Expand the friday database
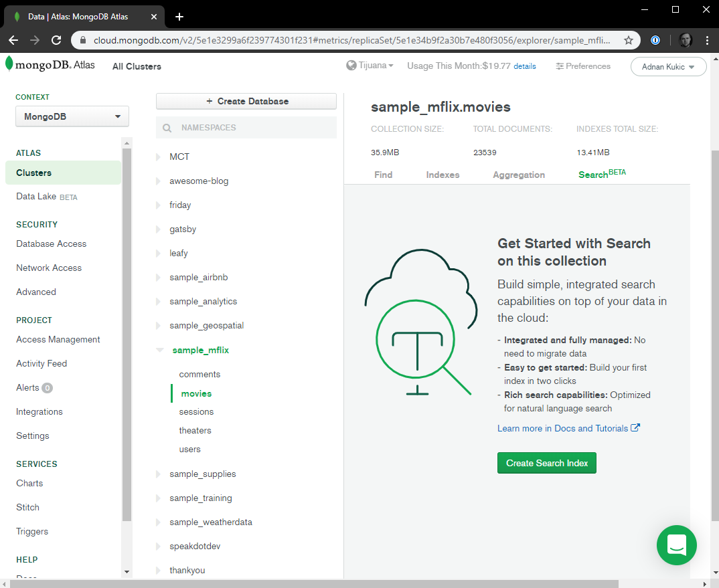The image size is (719, 588). [x=158, y=205]
